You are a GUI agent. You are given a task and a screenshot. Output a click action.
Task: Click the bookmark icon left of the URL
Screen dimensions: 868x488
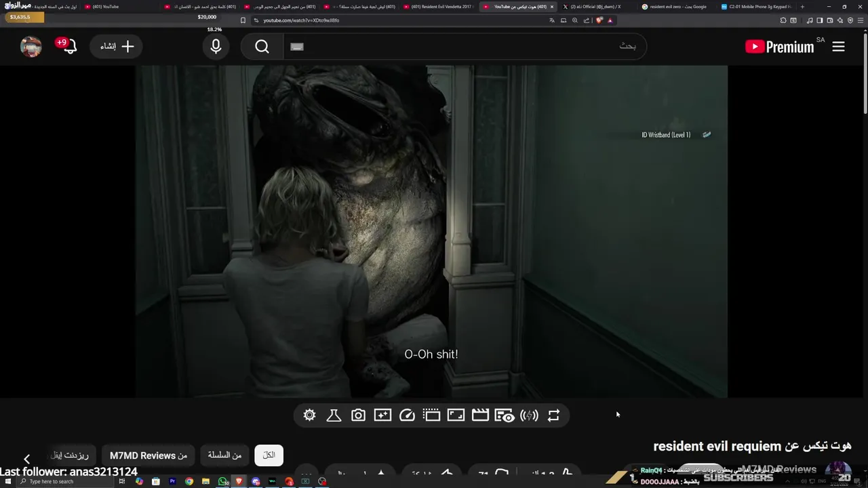243,20
